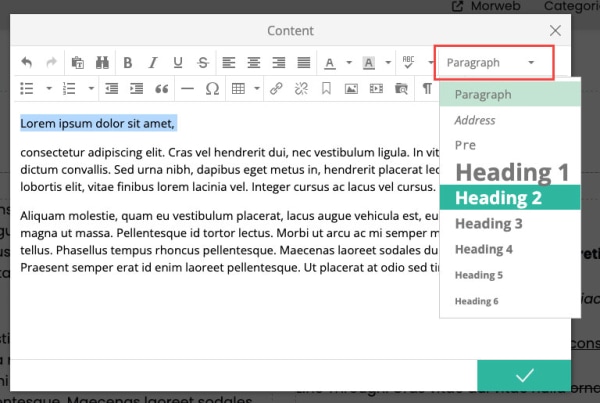Open numbered list style dropdown arrow
The image size is (600, 403).
(x=91, y=88)
